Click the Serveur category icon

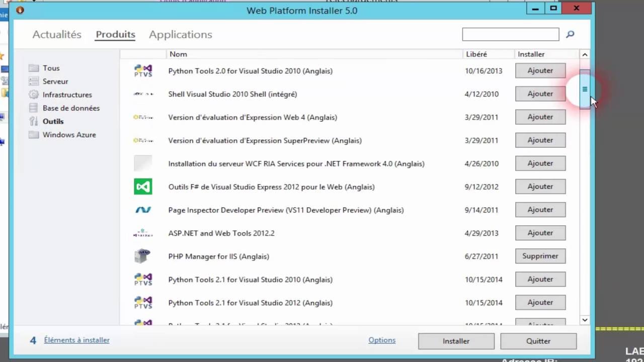[34, 81]
